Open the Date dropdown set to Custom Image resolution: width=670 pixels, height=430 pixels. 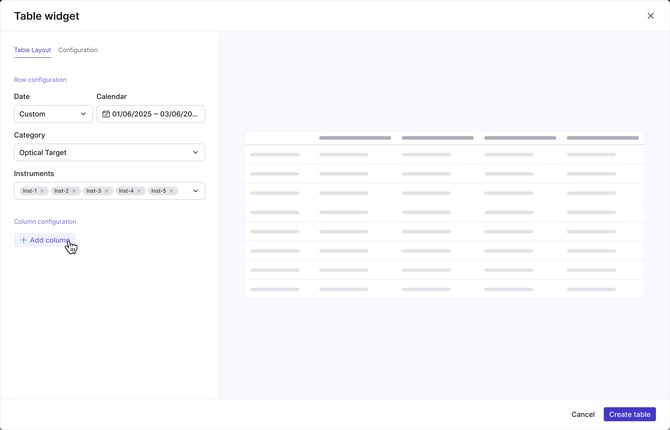click(53, 114)
